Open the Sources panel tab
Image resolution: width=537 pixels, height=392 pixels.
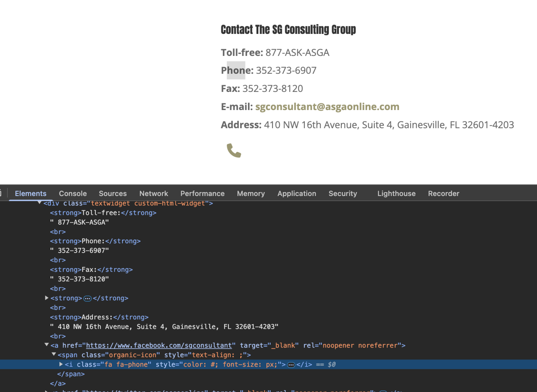click(113, 194)
